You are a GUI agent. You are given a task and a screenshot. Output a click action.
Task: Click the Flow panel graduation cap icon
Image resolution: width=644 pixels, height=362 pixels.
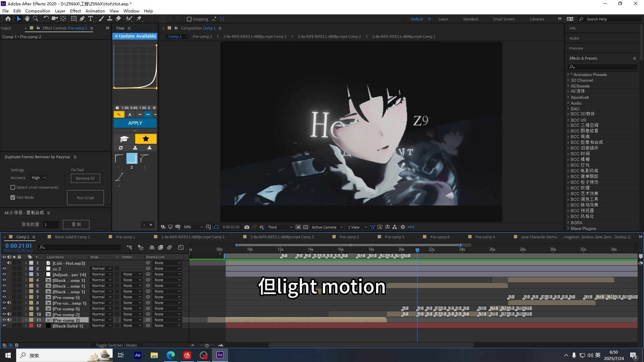coord(124,139)
